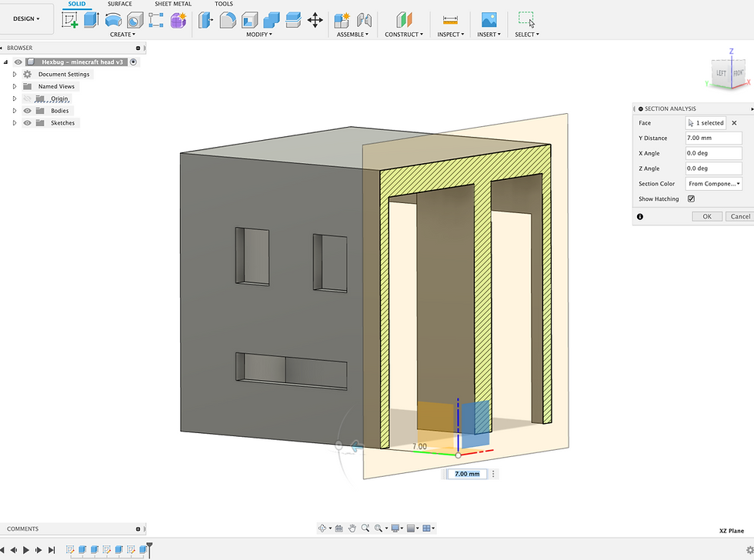754x560 pixels.
Task: Hide the Origin in the browser
Action: (27, 98)
